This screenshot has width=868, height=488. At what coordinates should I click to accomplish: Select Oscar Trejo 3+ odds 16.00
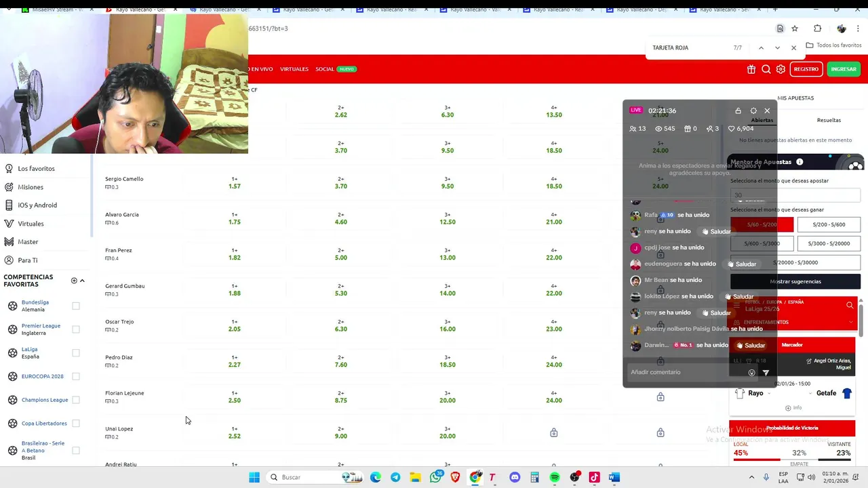448,325
